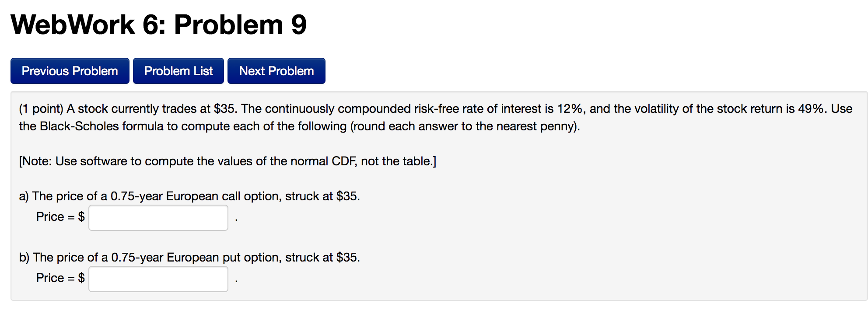Select the empty answer box under part a
Image resolution: width=868 pixels, height=314 pixels.
[x=158, y=217]
